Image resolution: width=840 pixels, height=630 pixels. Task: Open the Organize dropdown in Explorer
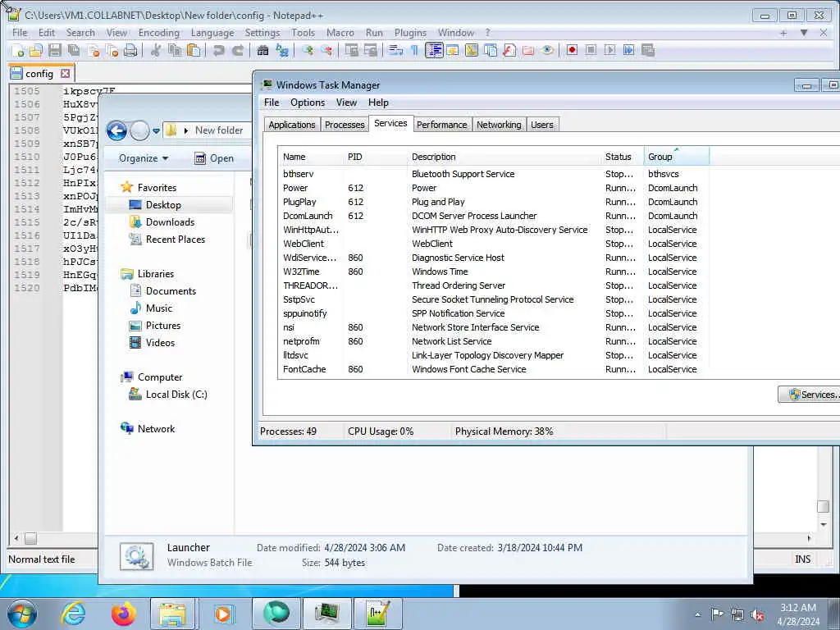coord(144,158)
